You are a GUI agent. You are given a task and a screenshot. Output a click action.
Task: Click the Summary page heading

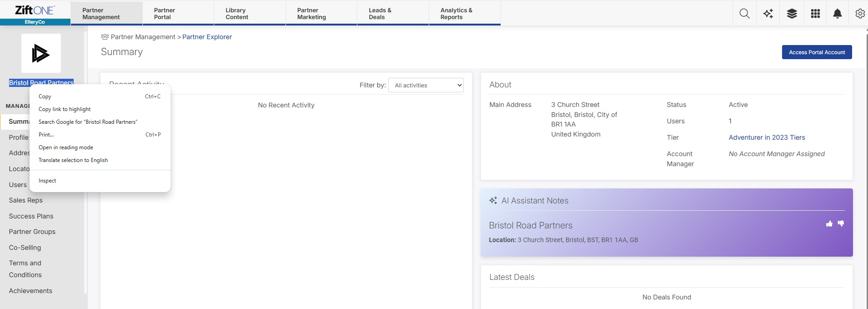[121, 52]
